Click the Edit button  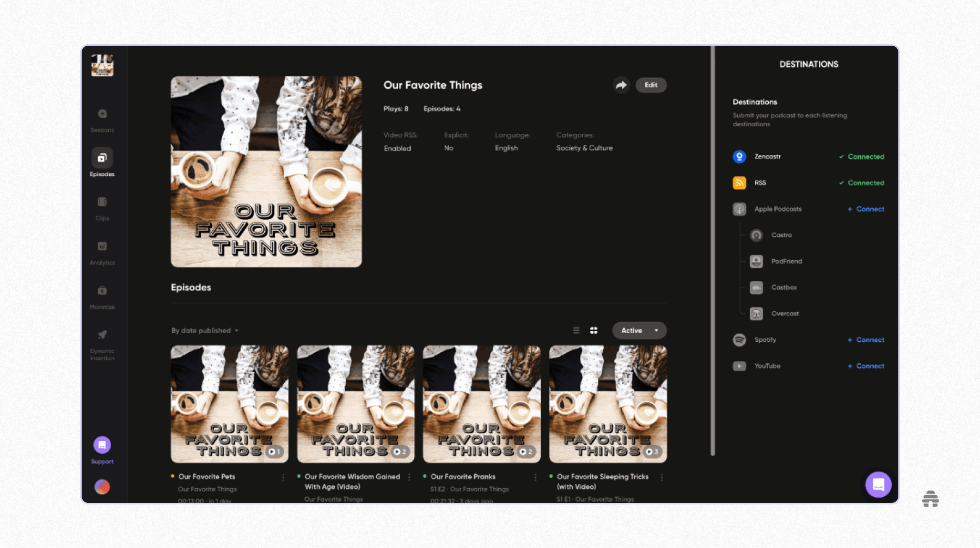pos(651,85)
